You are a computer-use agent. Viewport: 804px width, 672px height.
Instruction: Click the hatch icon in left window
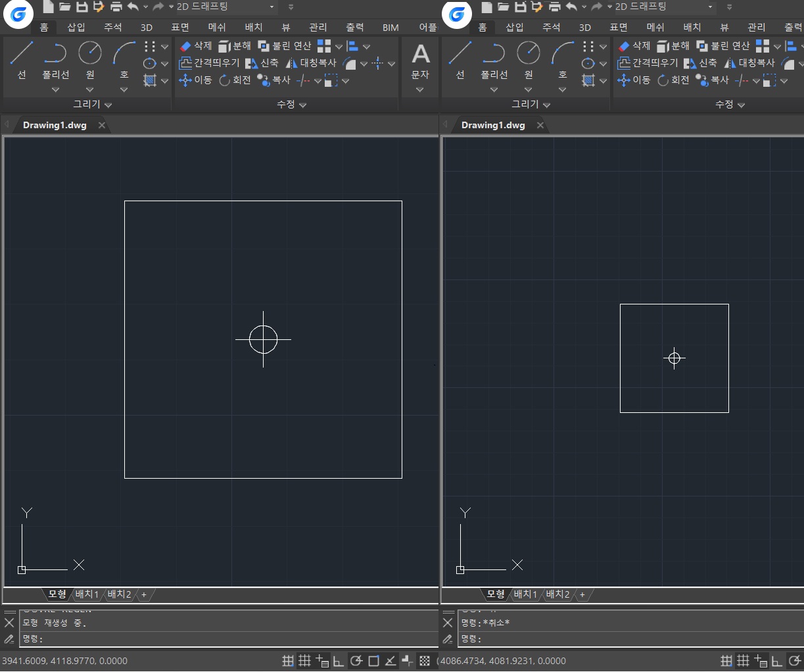click(150, 80)
